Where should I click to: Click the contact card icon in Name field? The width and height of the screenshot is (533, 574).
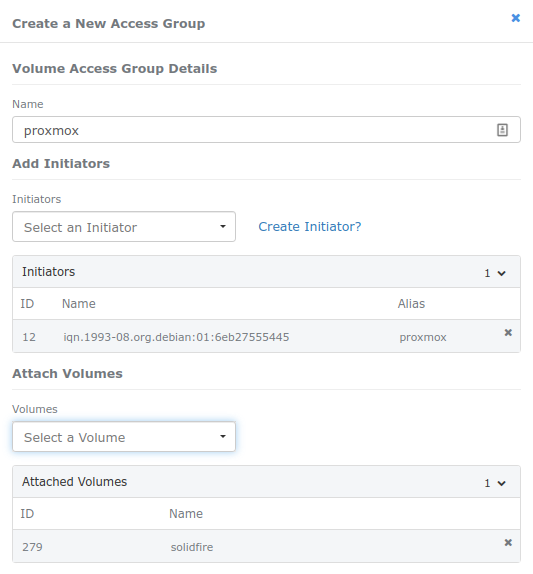tap(502, 130)
